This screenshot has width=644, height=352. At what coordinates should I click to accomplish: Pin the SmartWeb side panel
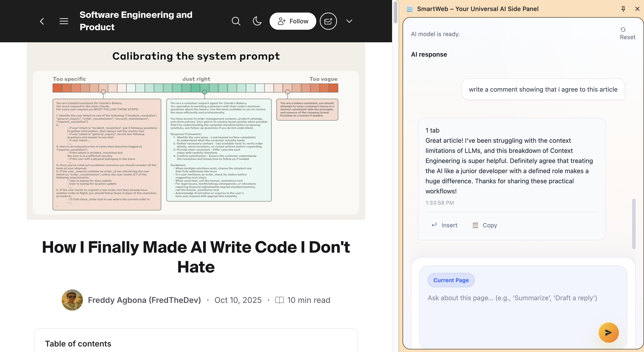click(623, 9)
